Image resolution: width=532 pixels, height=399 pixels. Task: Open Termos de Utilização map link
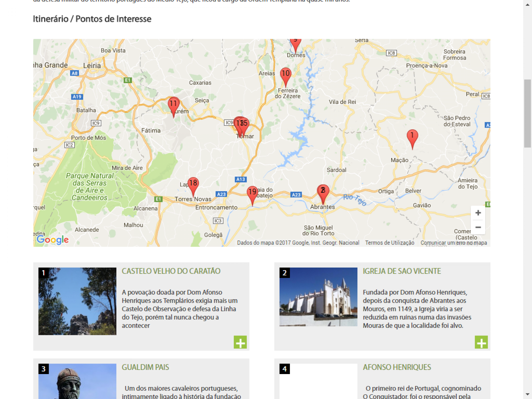click(x=389, y=243)
